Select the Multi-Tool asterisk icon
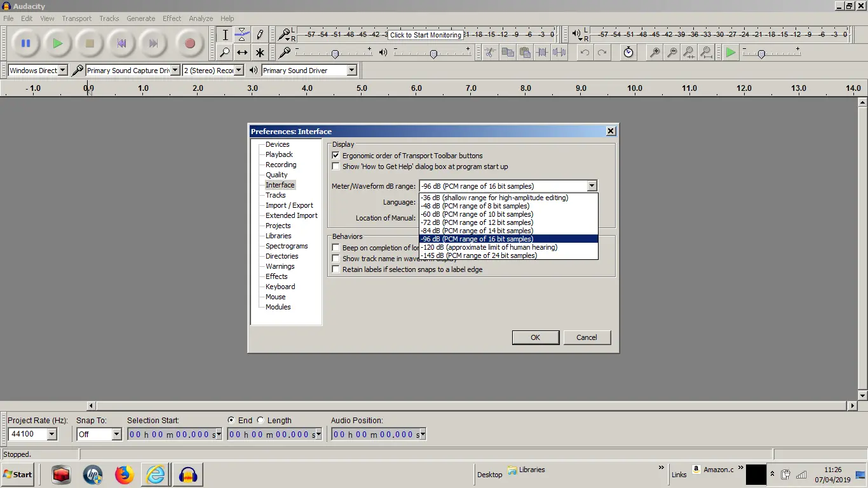The width and height of the screenshot is (868, 488). coord(259,53)
